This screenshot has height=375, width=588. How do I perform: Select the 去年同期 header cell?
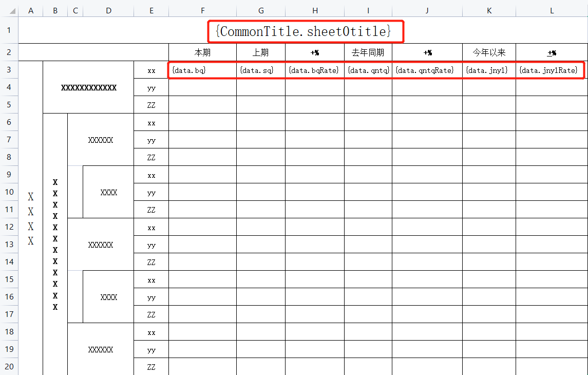pos(368,52)
